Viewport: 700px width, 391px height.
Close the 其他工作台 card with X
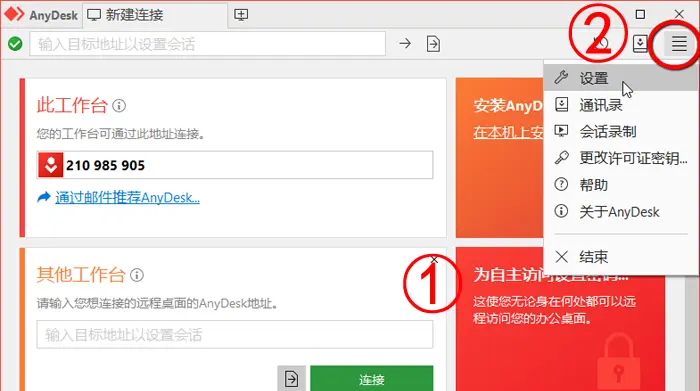pyautogui.click(x=434, y=259)
